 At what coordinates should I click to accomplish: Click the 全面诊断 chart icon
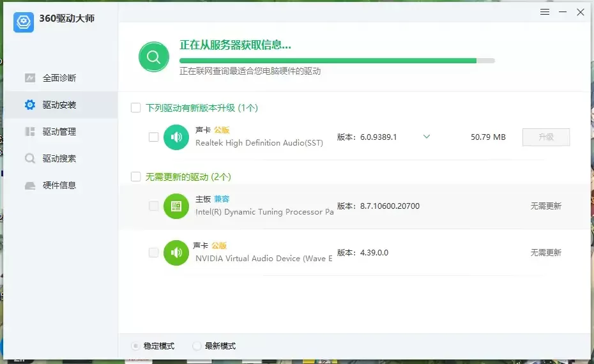tap(30, 78)
